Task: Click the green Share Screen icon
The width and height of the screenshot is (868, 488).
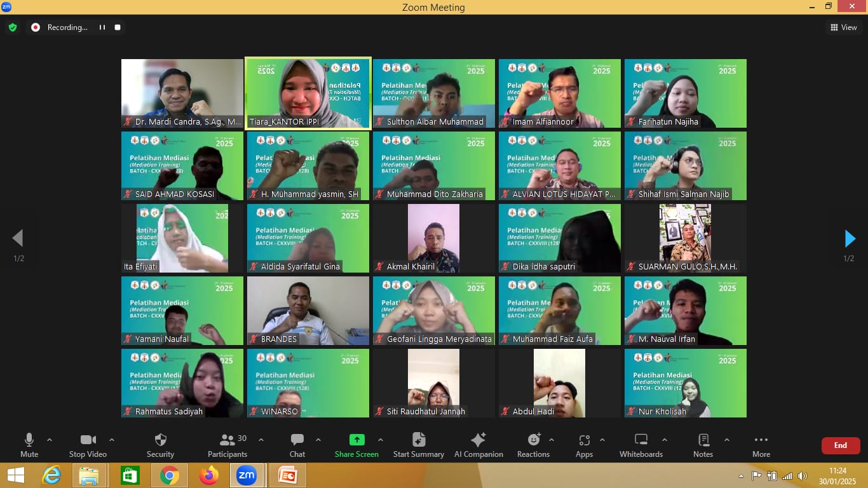Action: (356, 440)
